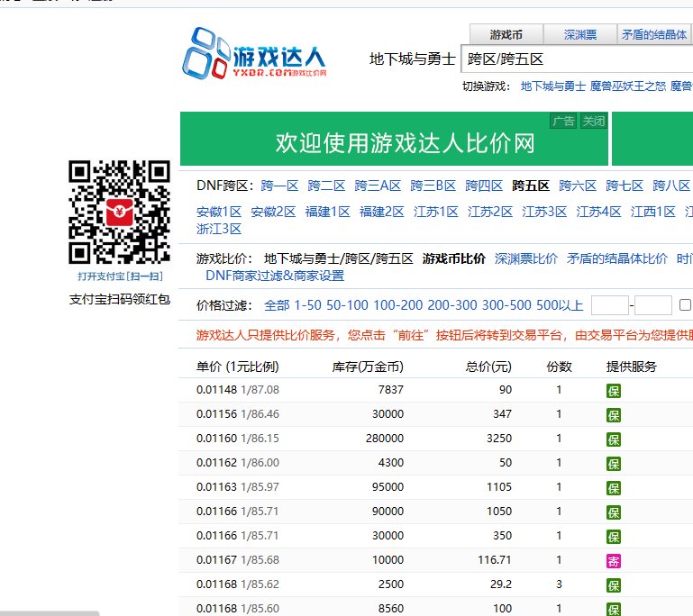Open the 地下城与勇士 switch-game link
693x616 pixels.
click(x=553, y=86)
